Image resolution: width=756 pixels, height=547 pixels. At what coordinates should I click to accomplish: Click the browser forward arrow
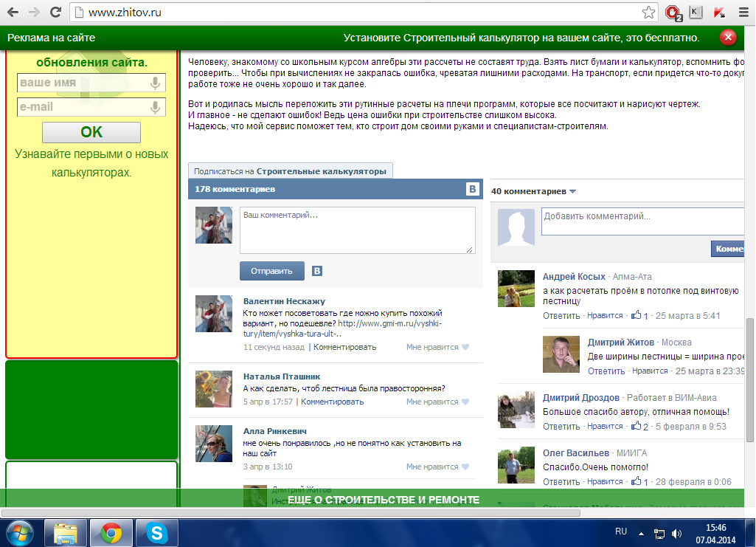(x=34, y=12)
